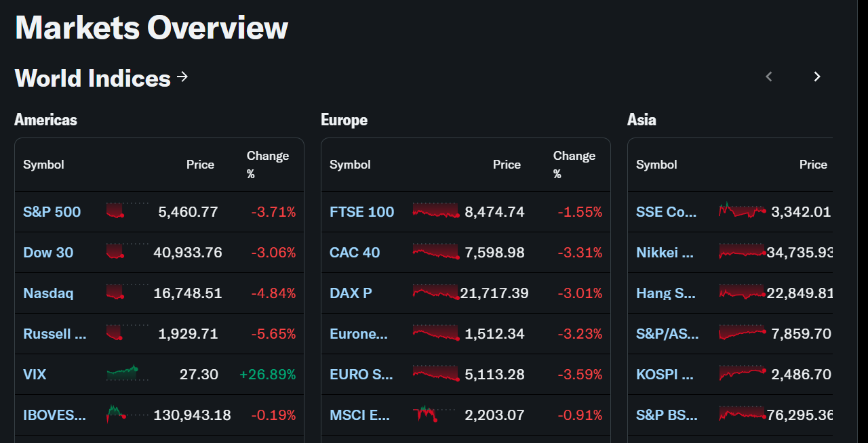
Task: Open the EURO S... index link
Action: click(x=361, y=375)
